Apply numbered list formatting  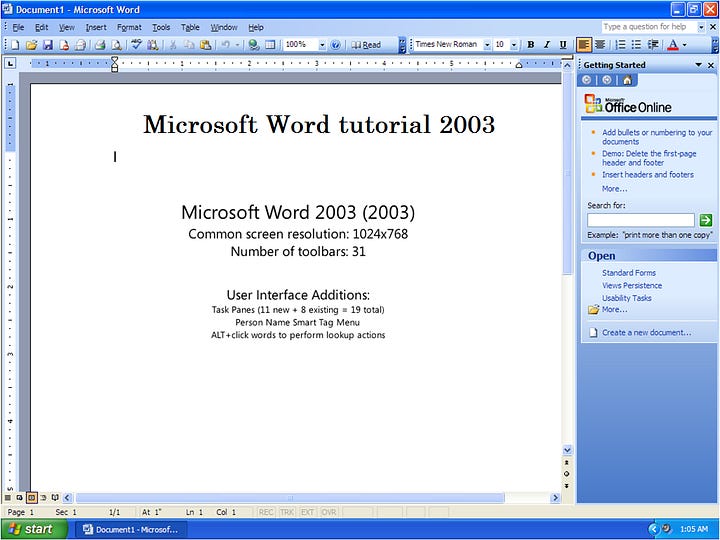[x=620, y=45]
